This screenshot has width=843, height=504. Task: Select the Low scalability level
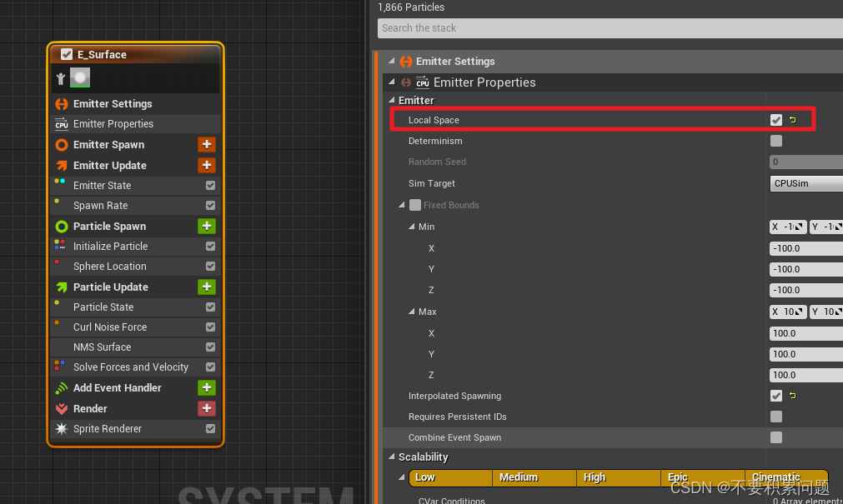click(450, 477)
